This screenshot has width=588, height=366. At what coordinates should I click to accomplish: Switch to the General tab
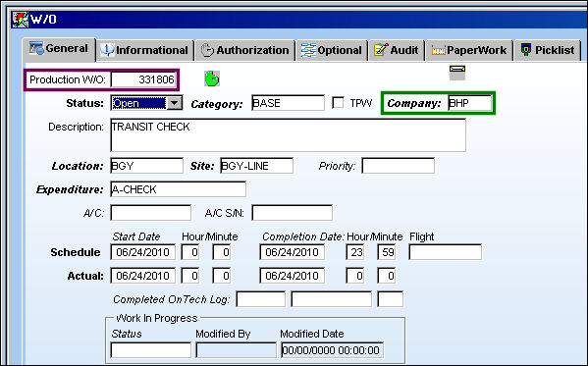tap(59, 49)
